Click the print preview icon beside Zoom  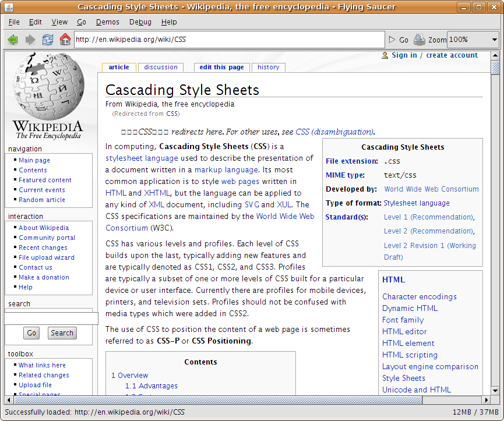[x=419, y=40]
